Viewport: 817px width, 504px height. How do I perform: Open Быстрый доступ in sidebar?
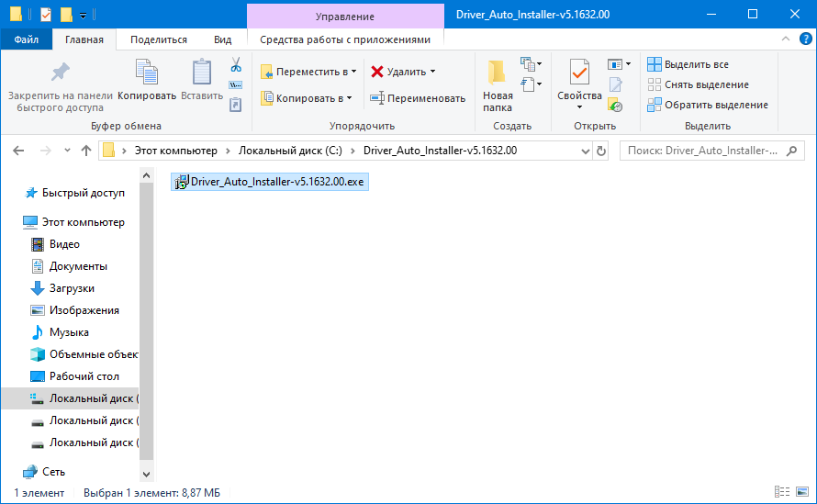coord(74,193)
